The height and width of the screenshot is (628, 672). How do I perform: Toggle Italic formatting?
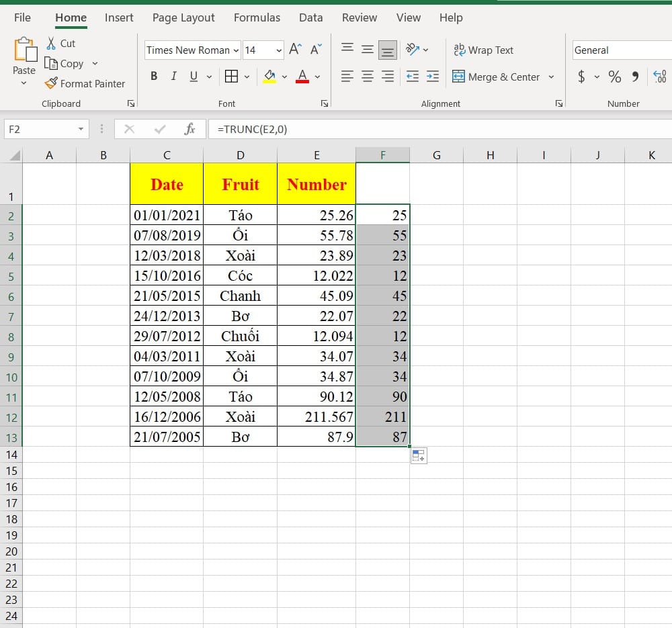point(173,77)
